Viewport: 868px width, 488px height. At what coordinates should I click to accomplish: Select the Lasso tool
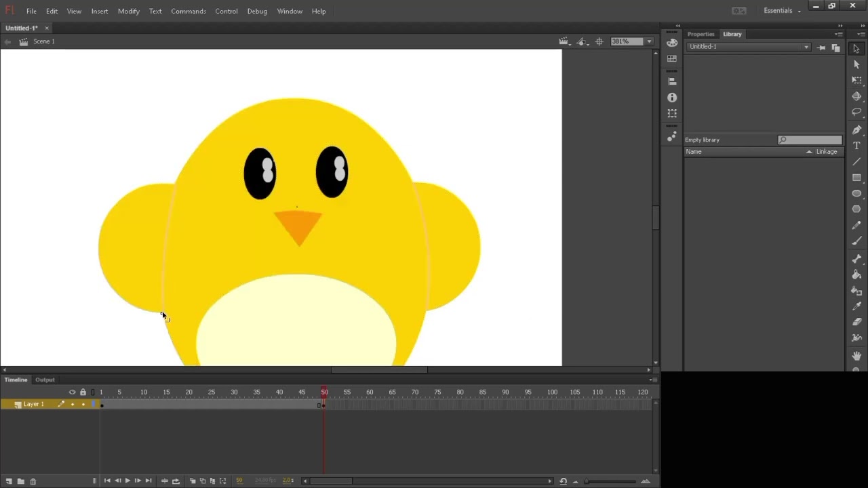click(x=856, y=112)
